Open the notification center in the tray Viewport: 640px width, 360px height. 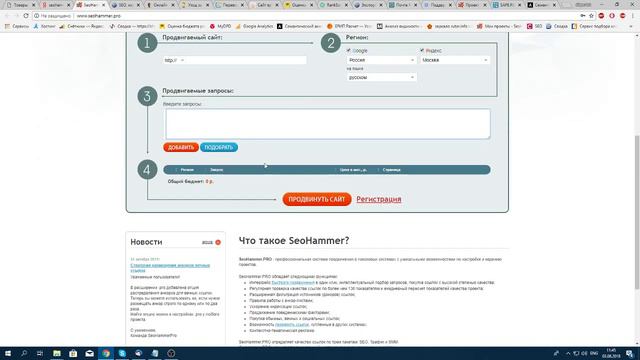(629, 353)
